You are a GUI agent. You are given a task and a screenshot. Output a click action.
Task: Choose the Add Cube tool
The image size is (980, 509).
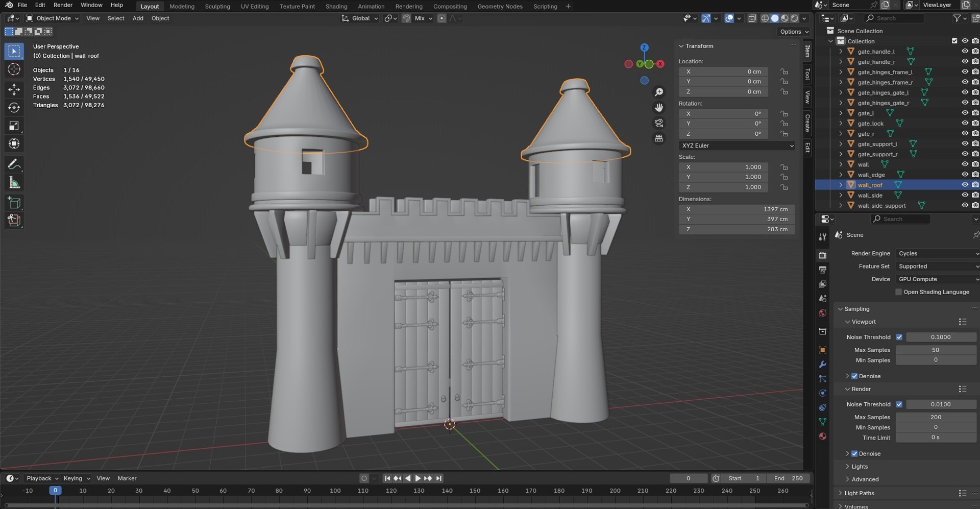pyautogui.click(x=14, y=203)
